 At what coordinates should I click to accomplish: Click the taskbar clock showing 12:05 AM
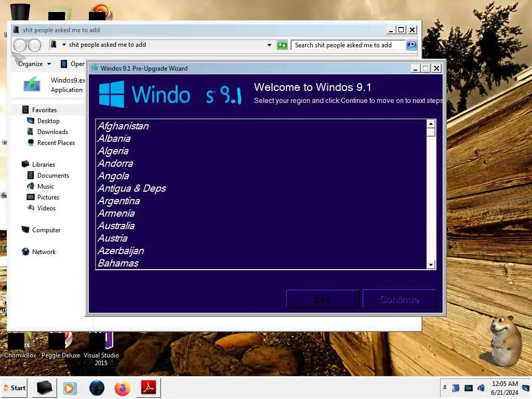click(x=504, y=388)
